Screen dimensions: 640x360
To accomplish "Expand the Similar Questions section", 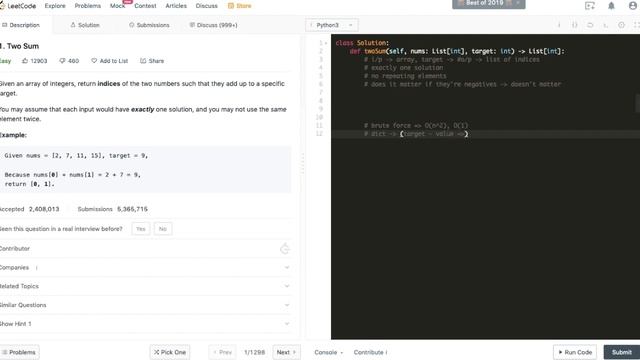I will (287, 305).
